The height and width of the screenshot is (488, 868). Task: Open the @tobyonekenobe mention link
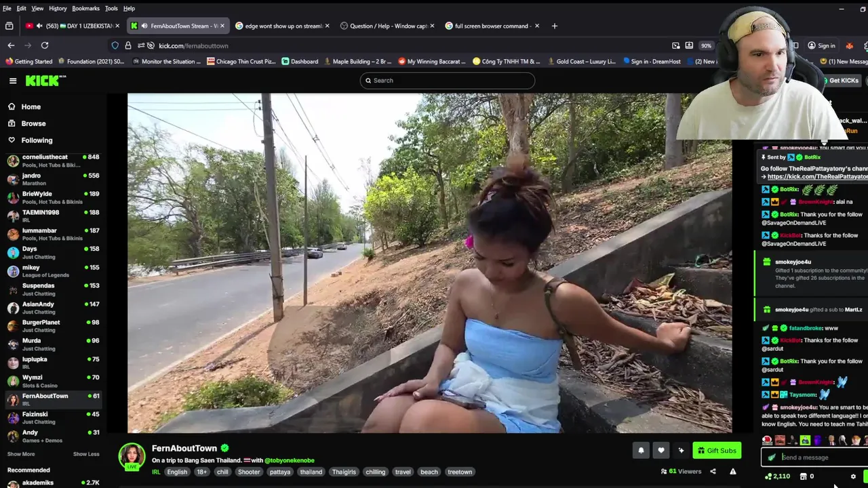(290, 460)
